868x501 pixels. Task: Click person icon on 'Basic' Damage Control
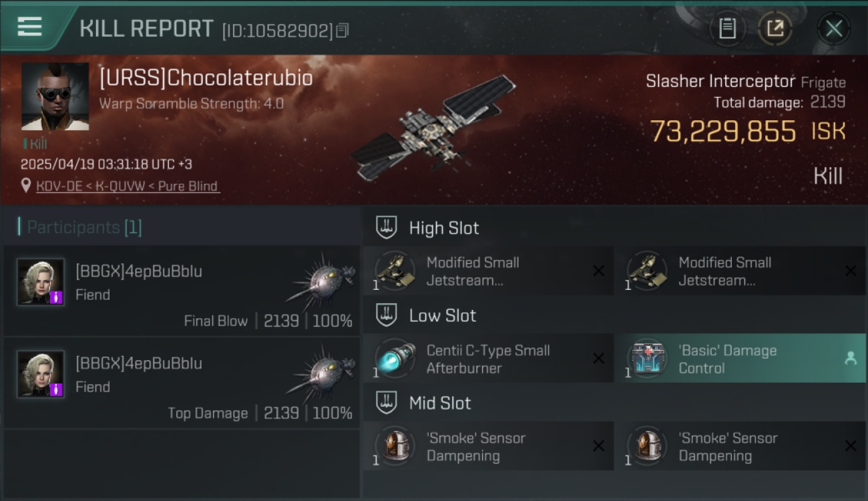(x=851, y=358)
